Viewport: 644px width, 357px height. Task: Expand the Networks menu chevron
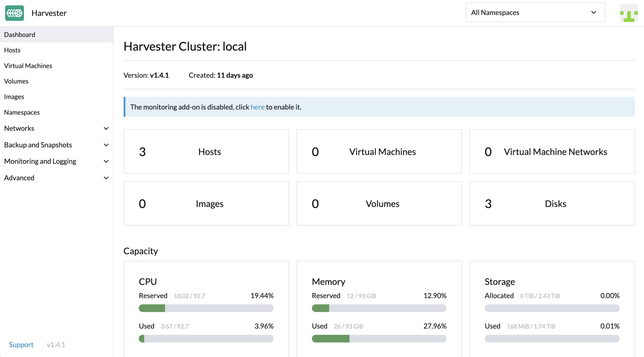pos(106,129)
